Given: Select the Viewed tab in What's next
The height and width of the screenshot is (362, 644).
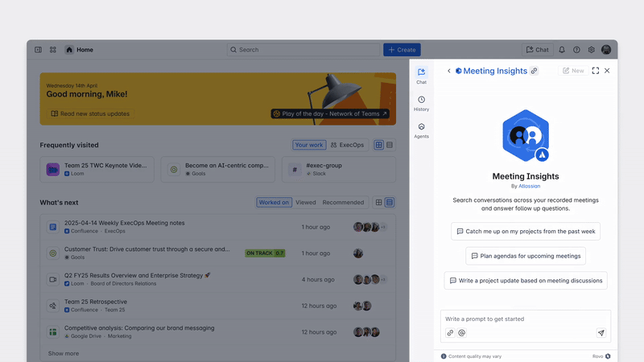Looking at the screenshot, I should tap(305, 203).
